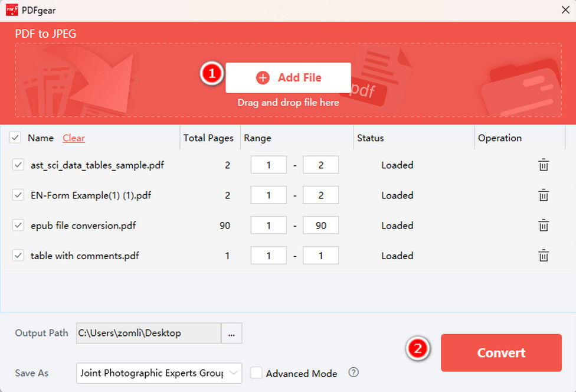The image size is (576, 392).
Task: Uncheck the select-all checkbox in Name header
Action: pyautogui.click(x=15, y=138)
